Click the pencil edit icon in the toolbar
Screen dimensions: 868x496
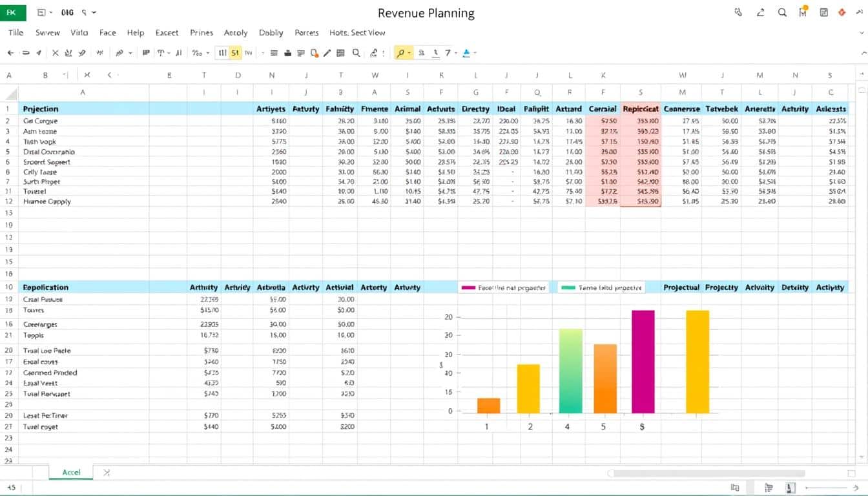pyautogui.click(x=327, y=53)
